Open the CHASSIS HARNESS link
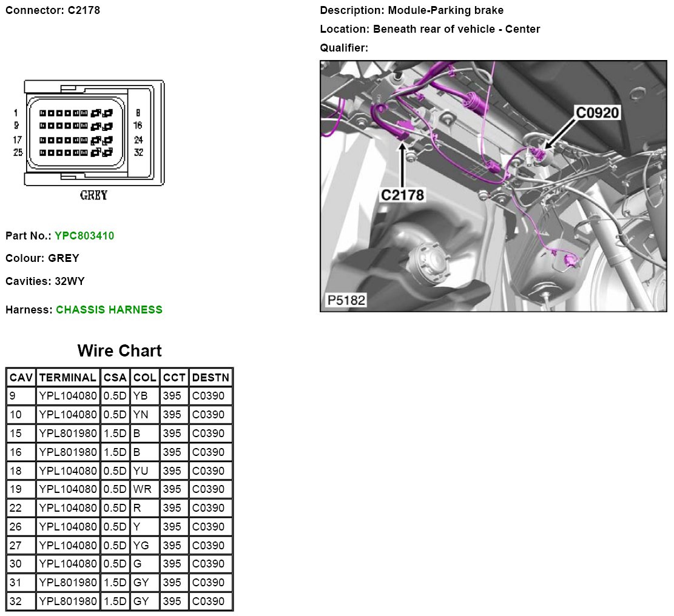 pyautogui.click(x=109, y=310)
